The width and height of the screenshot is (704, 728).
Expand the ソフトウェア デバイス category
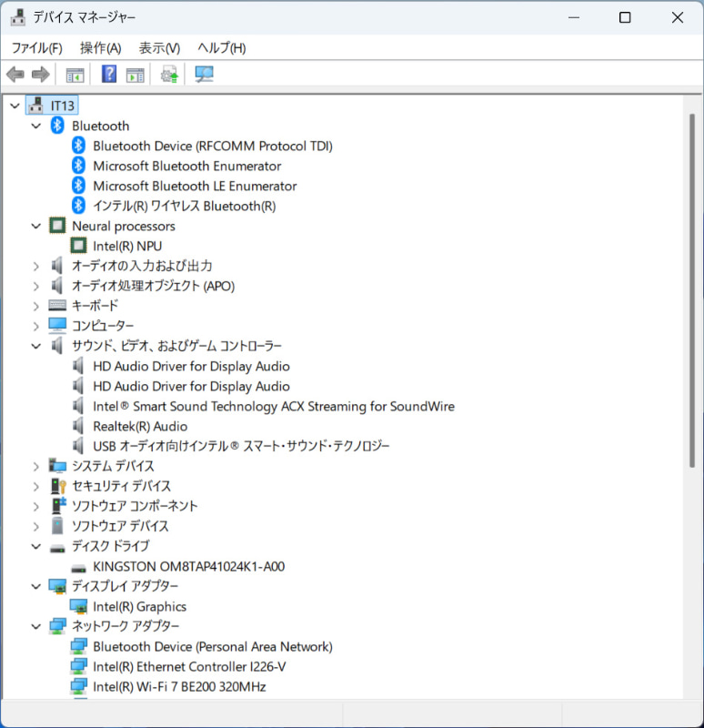36,526
